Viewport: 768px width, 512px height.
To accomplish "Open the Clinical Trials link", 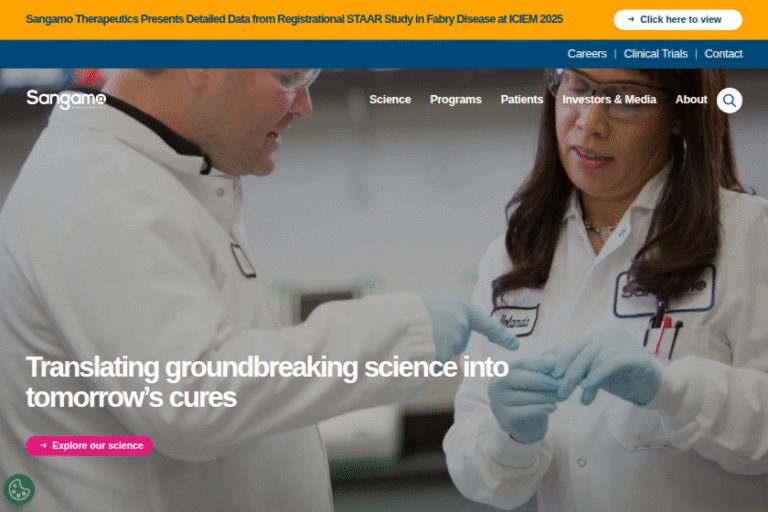I will 655,54.
